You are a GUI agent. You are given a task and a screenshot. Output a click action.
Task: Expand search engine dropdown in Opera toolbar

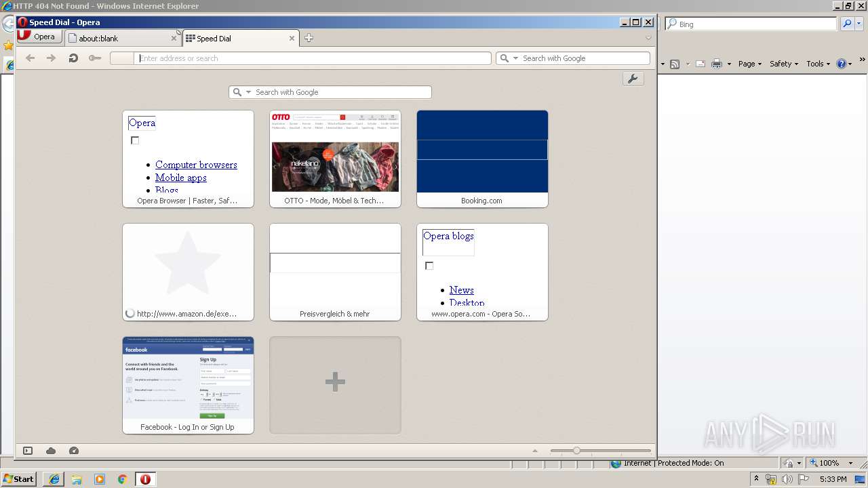click(515, 58)
